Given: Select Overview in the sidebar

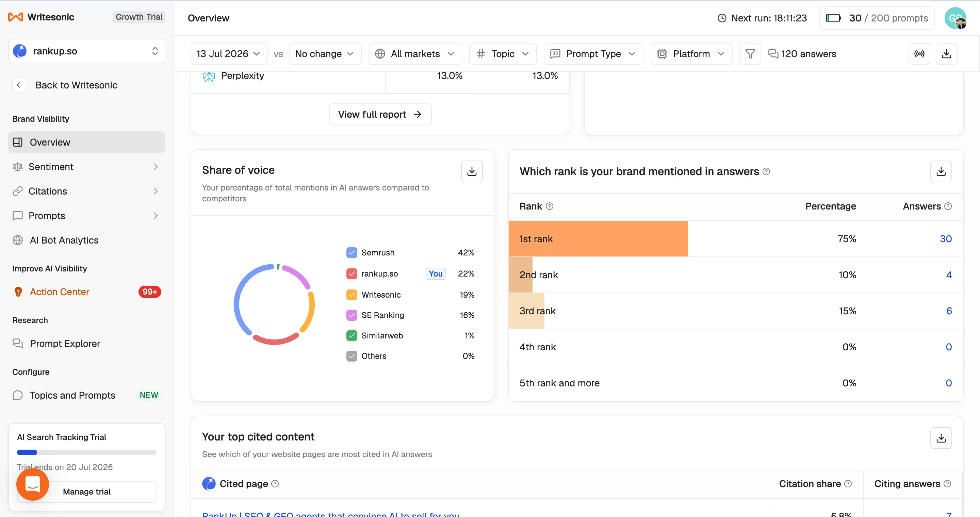Looking at the screenshot, I should 87,142.
